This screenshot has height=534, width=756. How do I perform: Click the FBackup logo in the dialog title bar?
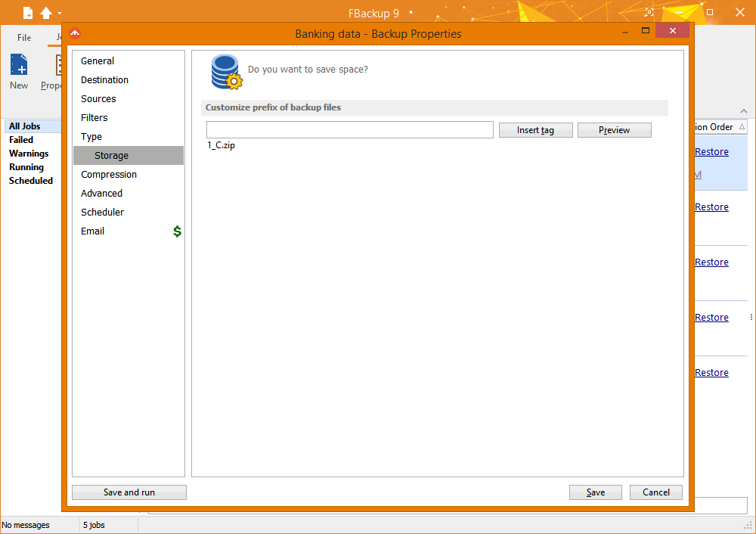[x=75, y=33]
